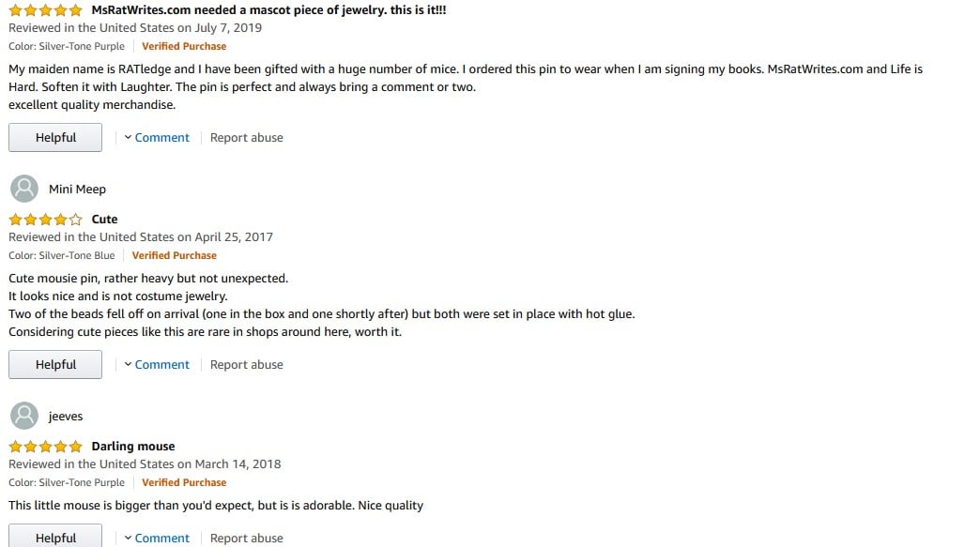Click five-star rating on Darling mouse review

45,447
